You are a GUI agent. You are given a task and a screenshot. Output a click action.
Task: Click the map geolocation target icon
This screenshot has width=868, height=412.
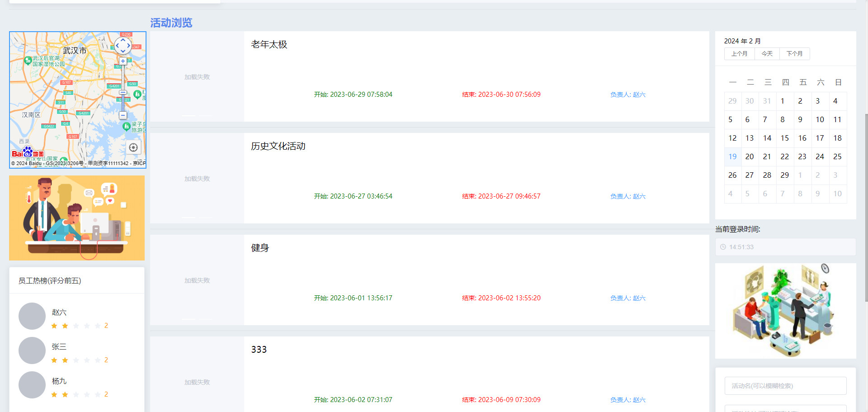pyautogui.click(x=133, y=147)
